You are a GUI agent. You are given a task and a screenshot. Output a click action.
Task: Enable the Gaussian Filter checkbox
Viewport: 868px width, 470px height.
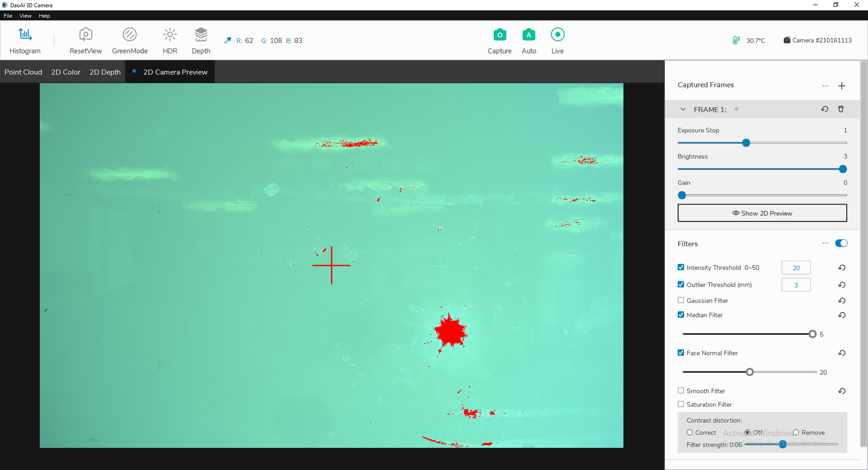click(x=681, y=301)
